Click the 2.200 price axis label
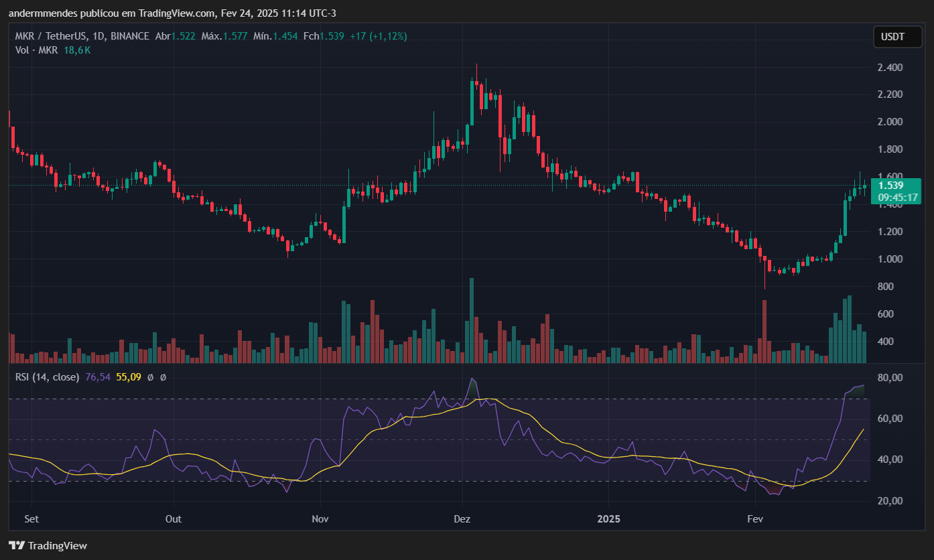Viewport: 934px width, 560px height. (x=890, y=94)
